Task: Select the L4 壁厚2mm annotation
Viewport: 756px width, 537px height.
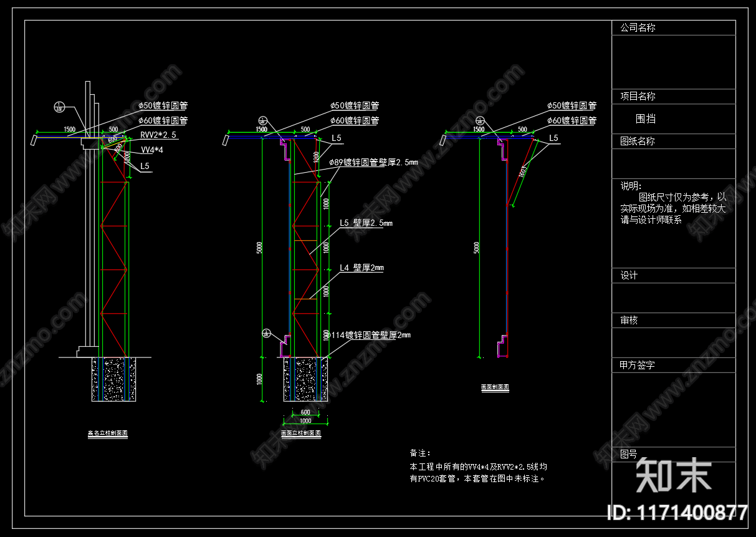Action: 361,268
